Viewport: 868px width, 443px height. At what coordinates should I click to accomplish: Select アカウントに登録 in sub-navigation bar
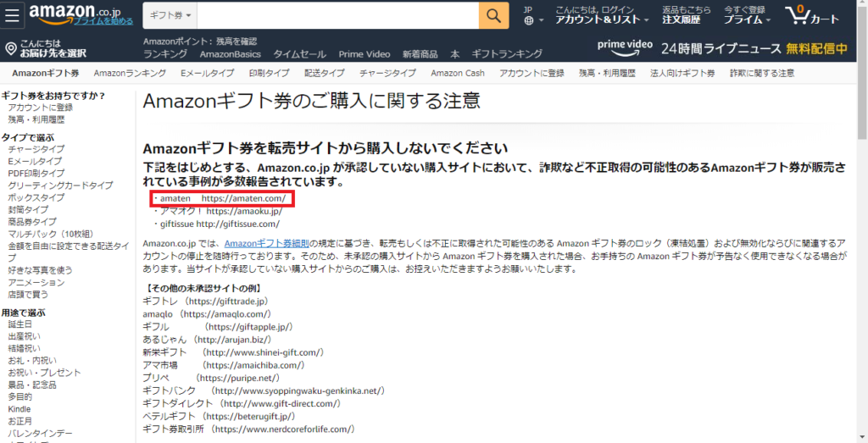click(531, 73)
